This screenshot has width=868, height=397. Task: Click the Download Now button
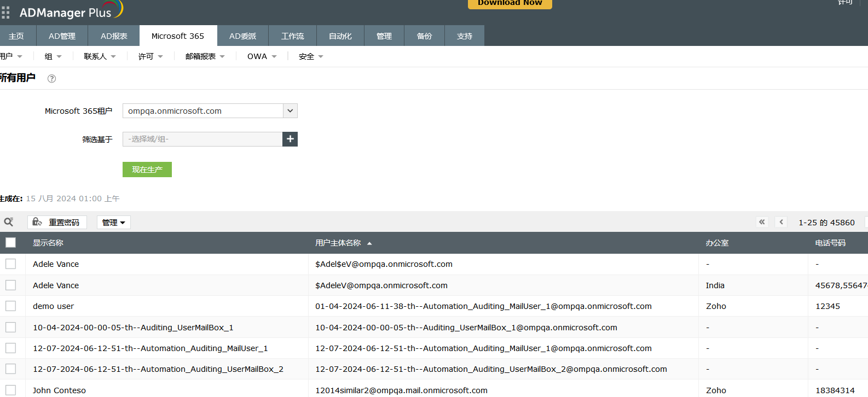click(x=510, y=3)
